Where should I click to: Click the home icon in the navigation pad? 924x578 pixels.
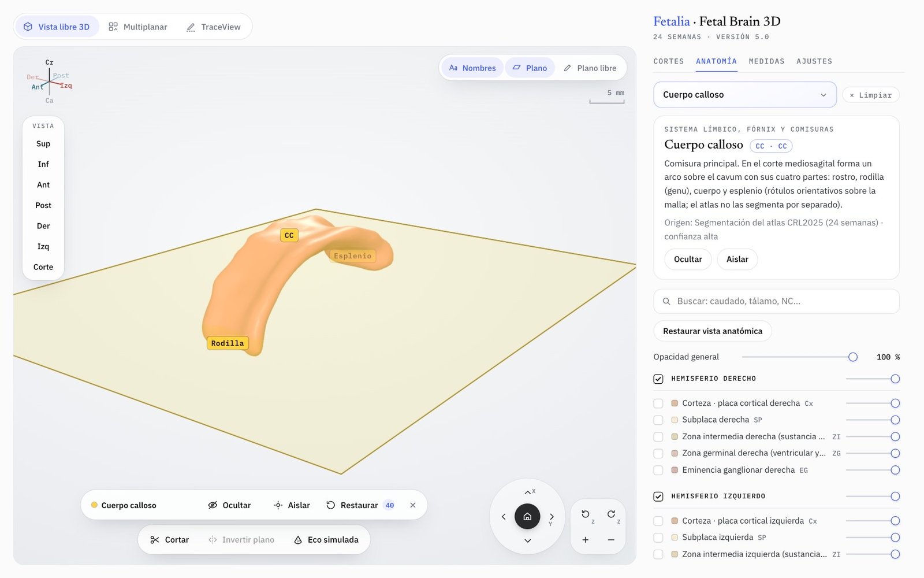click(x=527, y=517)
